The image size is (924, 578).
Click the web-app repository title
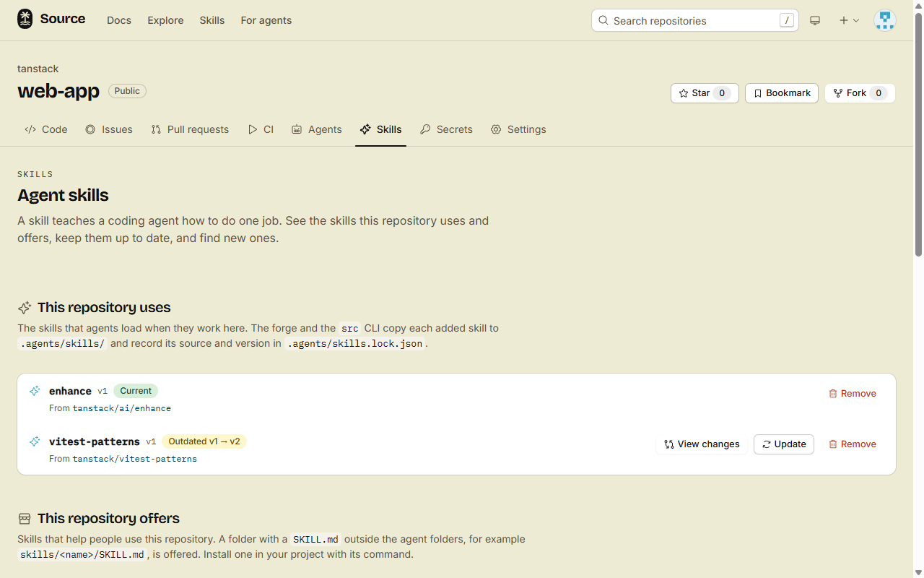(58, 91)
